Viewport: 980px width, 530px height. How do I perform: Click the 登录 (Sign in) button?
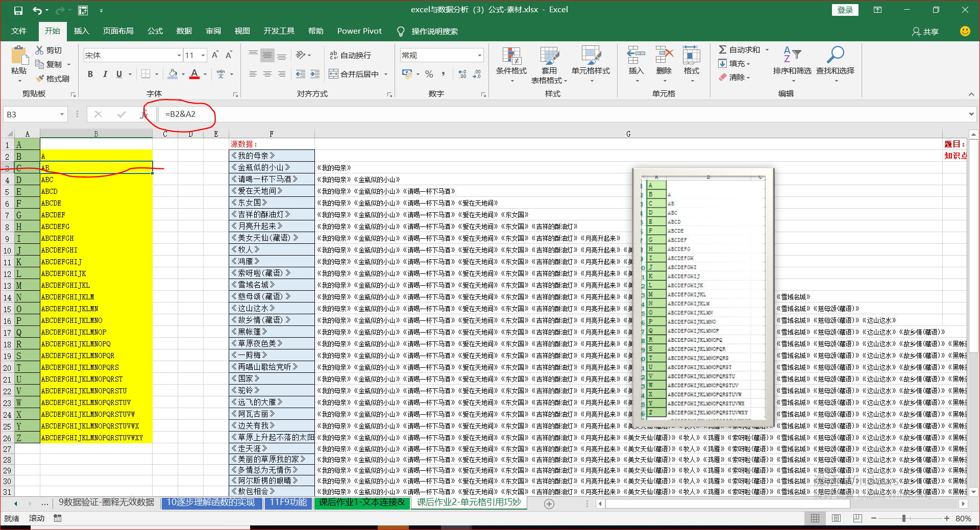pos(845,10)
